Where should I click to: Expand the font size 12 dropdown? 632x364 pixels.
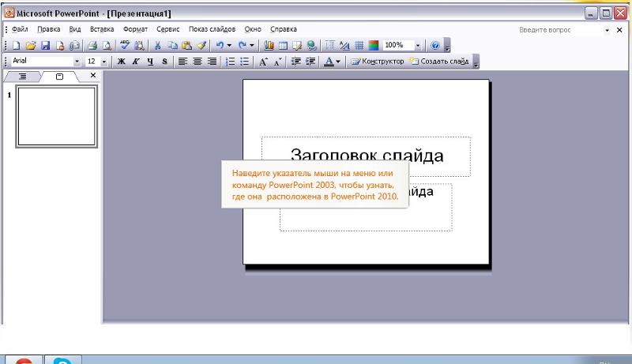tap(104, 62)
